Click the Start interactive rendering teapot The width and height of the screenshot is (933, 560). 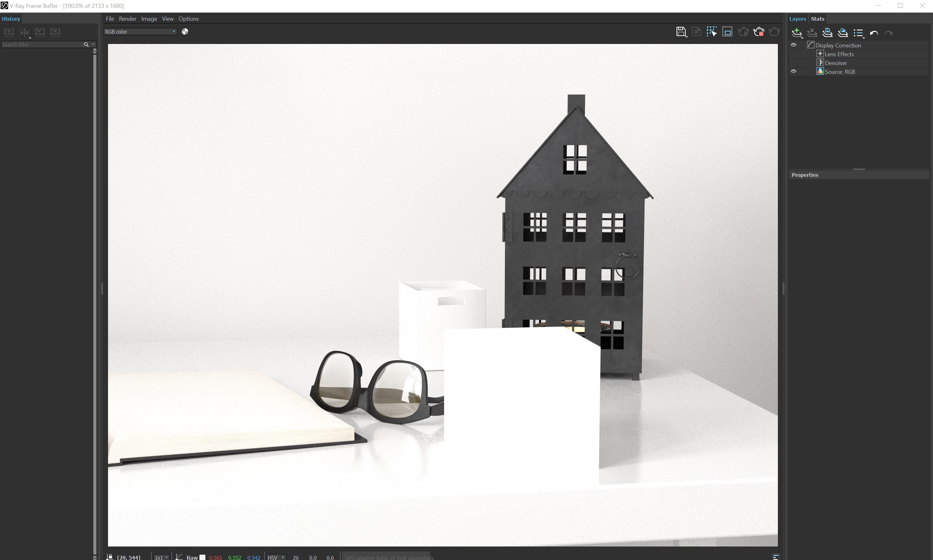pyautogui.click(x=743, y=32)
